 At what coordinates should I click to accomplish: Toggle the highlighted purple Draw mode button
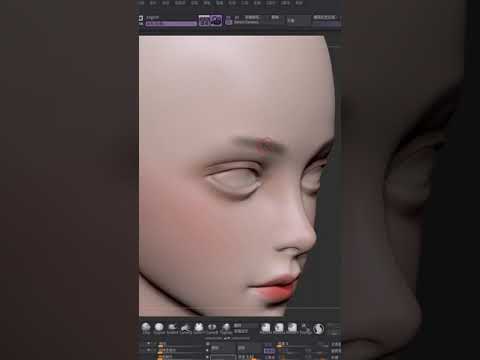(216, 21)
